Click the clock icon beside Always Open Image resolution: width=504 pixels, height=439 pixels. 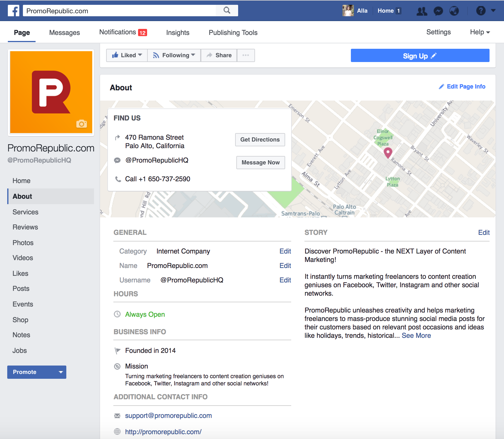(117, 314)
